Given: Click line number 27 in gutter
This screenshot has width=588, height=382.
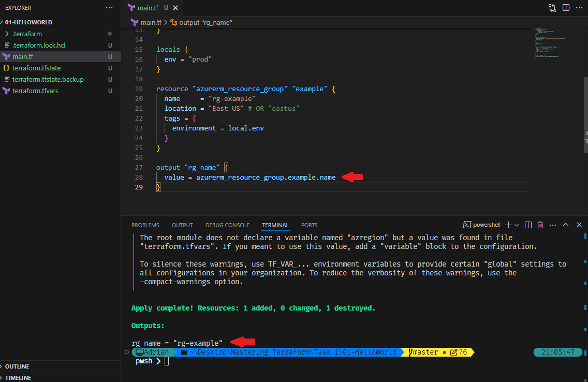Looking at the screenshot, I should pos(139,168).
